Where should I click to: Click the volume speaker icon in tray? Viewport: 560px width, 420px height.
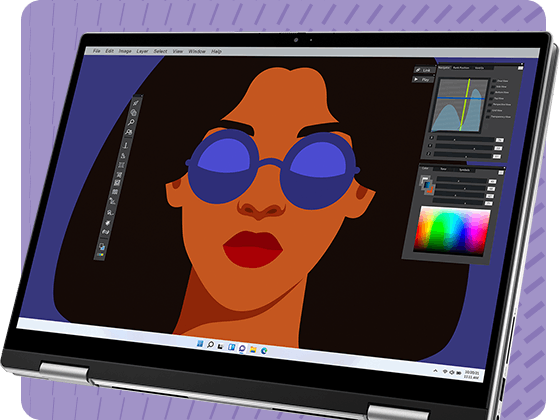pos(452,372)
